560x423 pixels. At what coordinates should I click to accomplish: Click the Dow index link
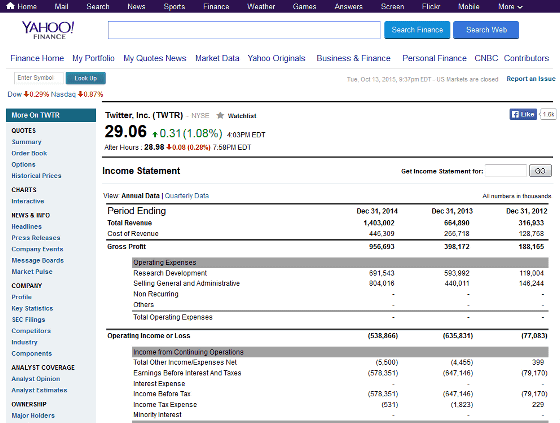[15, 94]
